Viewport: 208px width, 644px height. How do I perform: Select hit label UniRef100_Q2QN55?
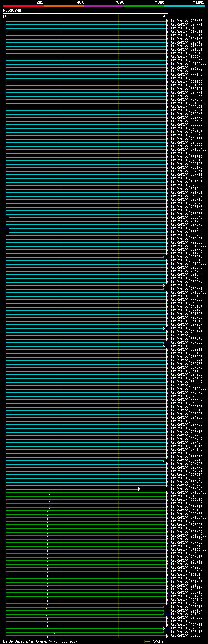pyautogui.click(x=187, y=528)
